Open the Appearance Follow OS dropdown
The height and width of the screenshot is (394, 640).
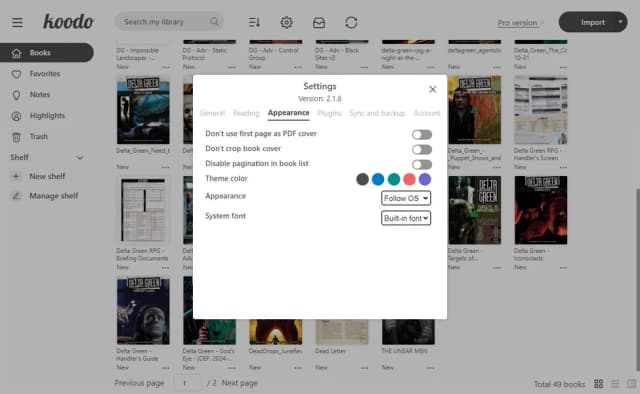click(x=406, y=198)
